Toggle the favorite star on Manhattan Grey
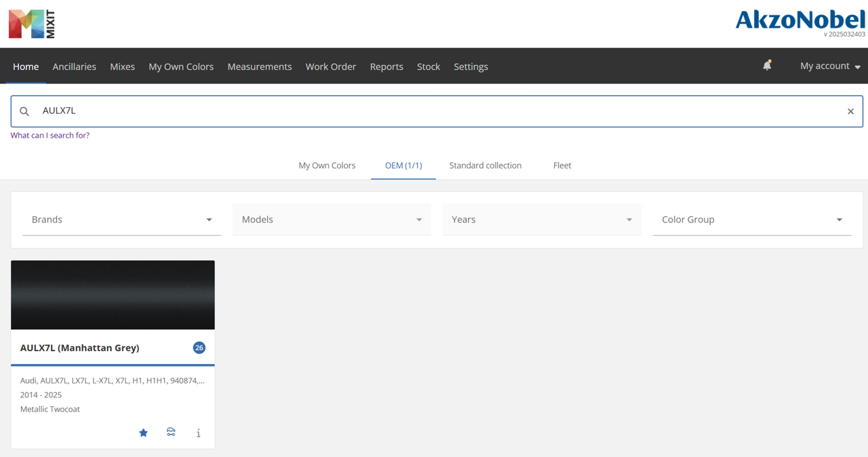 143,433
